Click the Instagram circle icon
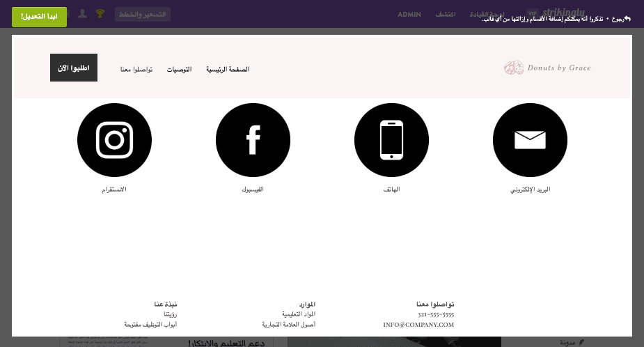 [114, 140]
